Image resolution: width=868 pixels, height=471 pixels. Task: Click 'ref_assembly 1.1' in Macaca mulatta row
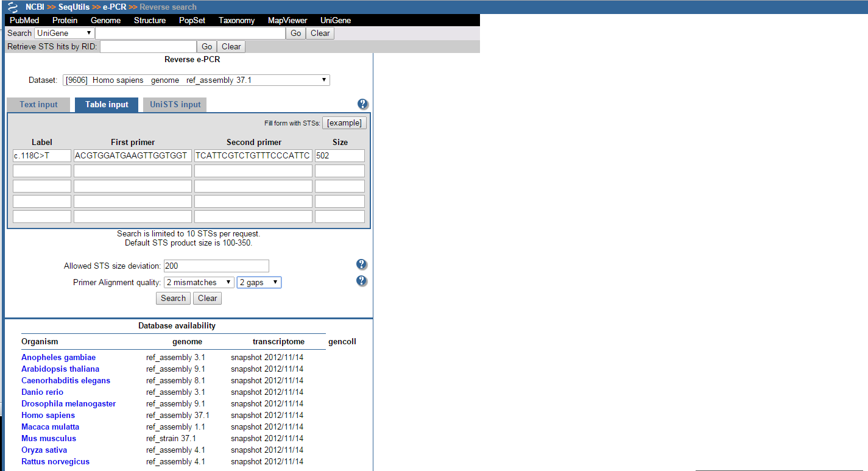pyautogui.click(x=175, y=427)
